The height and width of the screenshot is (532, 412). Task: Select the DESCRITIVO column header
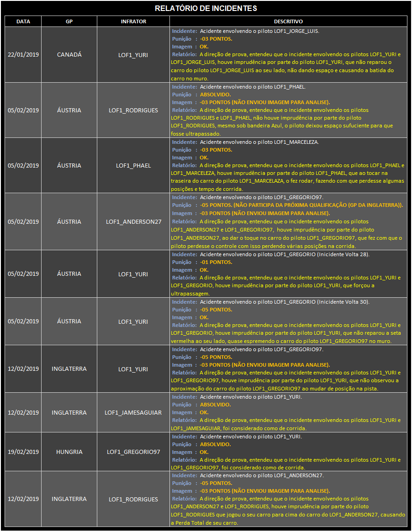(x=289, y=21)
